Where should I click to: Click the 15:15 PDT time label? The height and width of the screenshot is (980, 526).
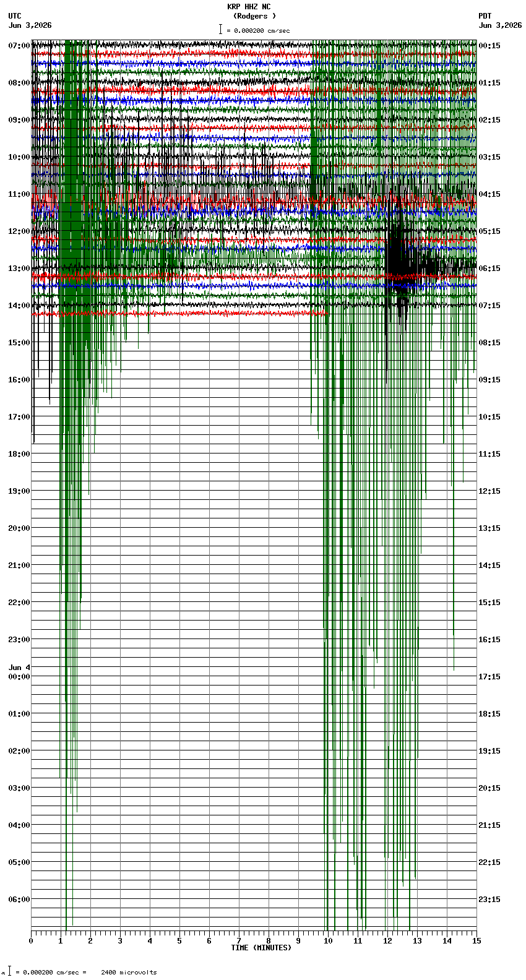[489, 603]
